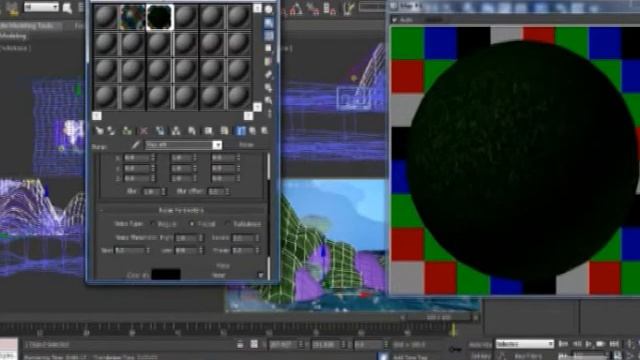Click Play Animation button
Screen dimensions: 640x360
(589, 344)
